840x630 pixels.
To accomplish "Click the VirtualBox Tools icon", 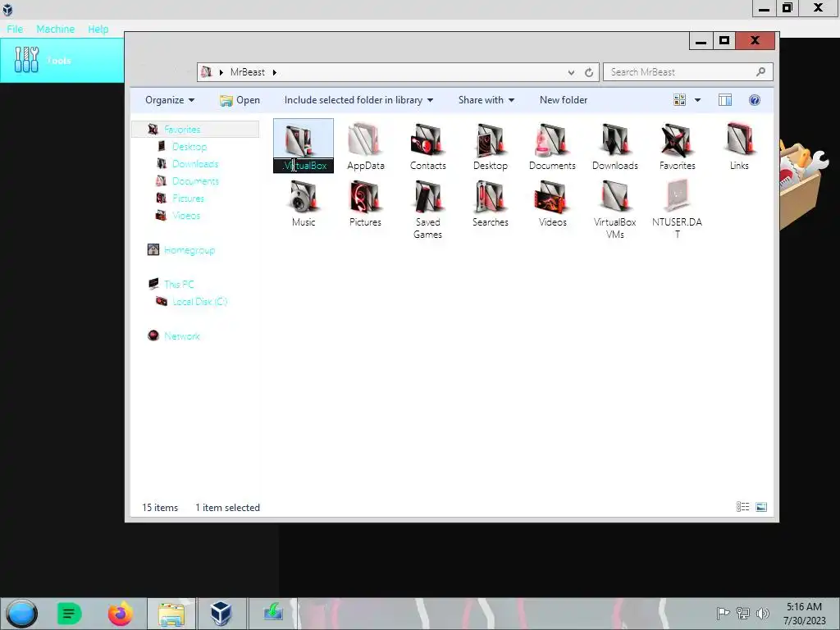I will pyautogui.click(x=26, y=59).
